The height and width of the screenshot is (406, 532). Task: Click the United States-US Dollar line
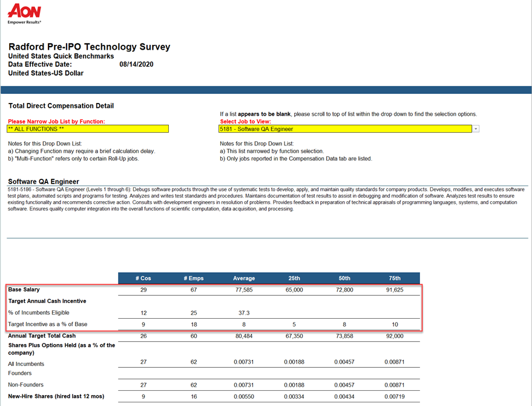click(46, 73)
